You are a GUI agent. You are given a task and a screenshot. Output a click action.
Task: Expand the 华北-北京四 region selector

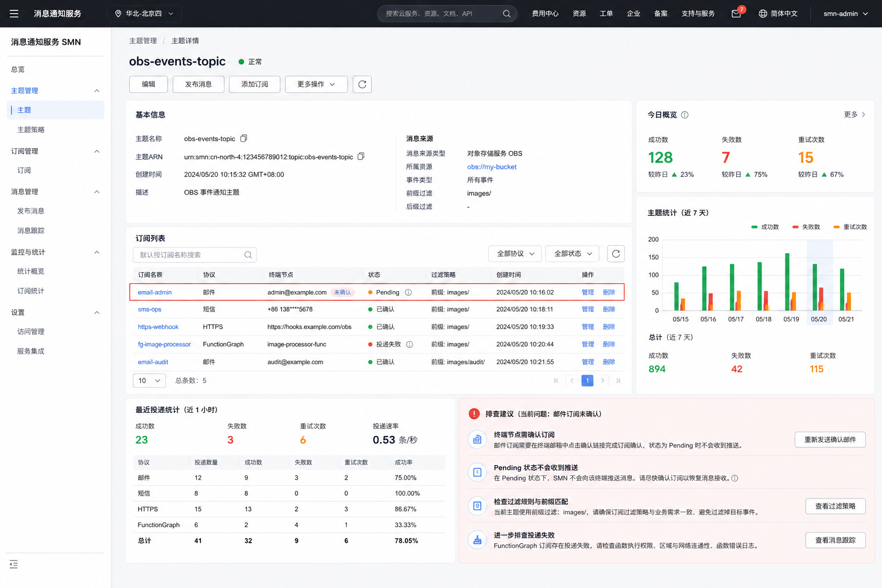[144, 14]
